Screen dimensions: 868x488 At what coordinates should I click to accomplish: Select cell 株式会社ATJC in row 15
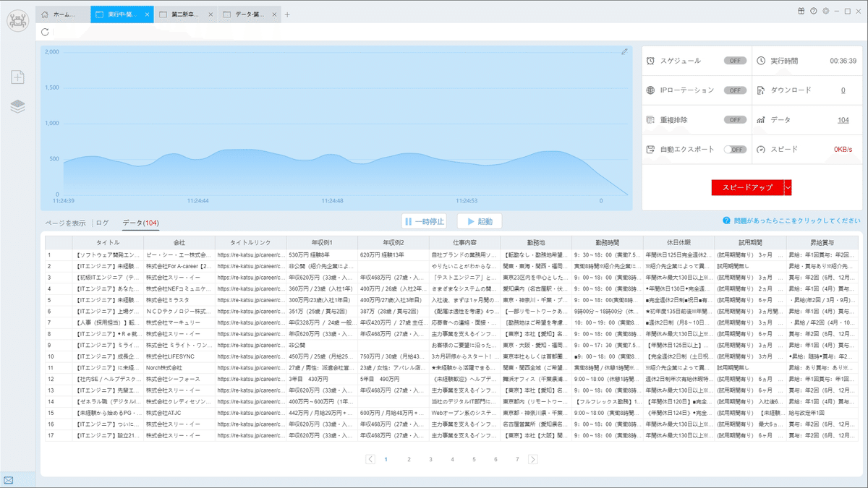coord(179,413)
